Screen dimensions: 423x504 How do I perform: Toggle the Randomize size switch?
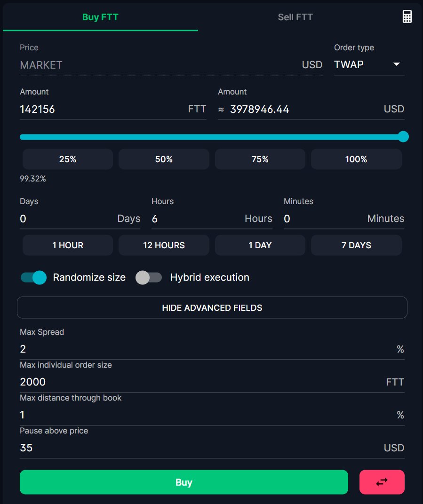coord(33,277)
